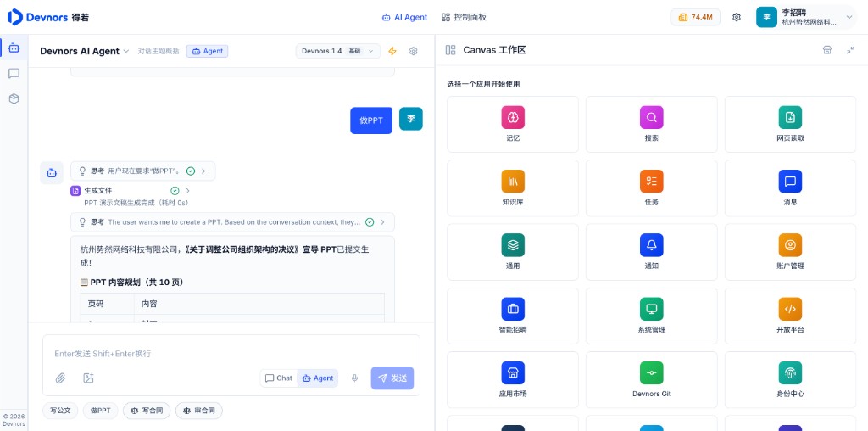Click the store icon in Canvas header

827,50
